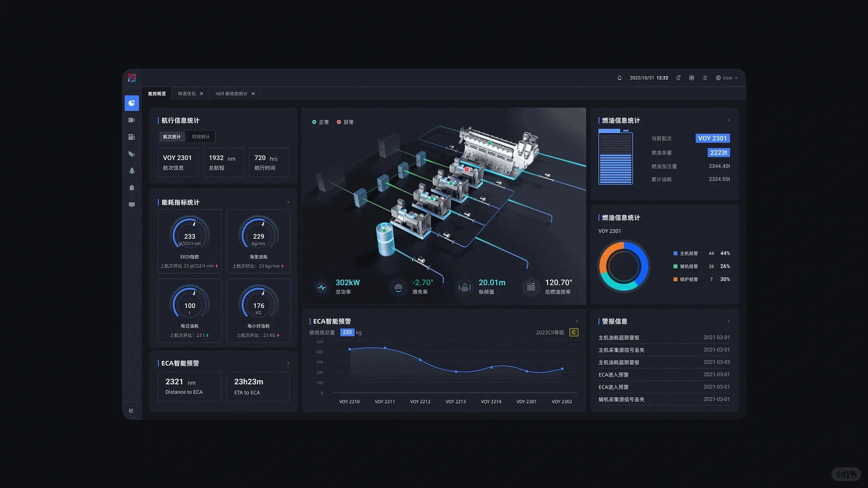Open the pie-chart overview sidebar icon
The width and height of the screenshot is (868, 488).
click(132, 103)
